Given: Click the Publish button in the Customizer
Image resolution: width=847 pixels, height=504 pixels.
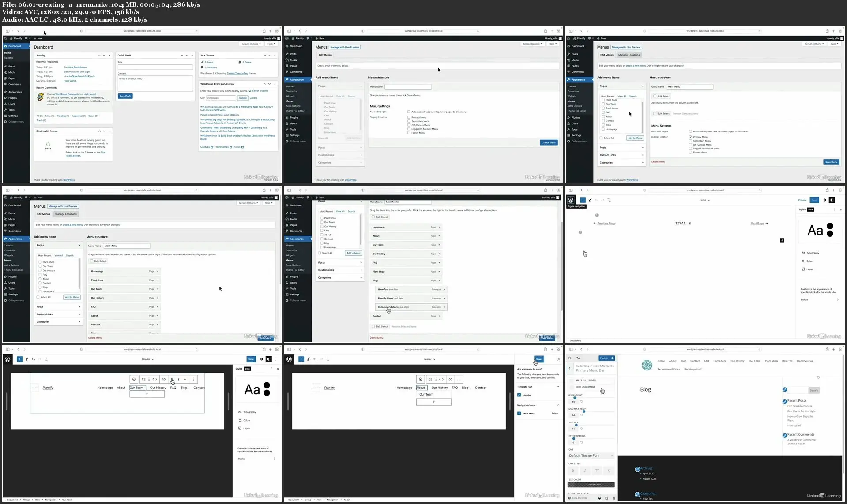Looking at the screenshot, I should tap(604, 358).
